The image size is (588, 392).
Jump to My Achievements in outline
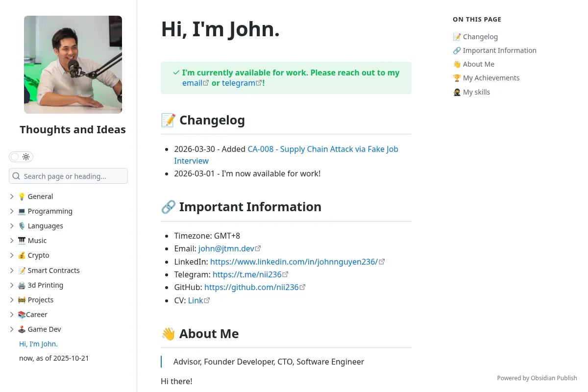[486, 78]
